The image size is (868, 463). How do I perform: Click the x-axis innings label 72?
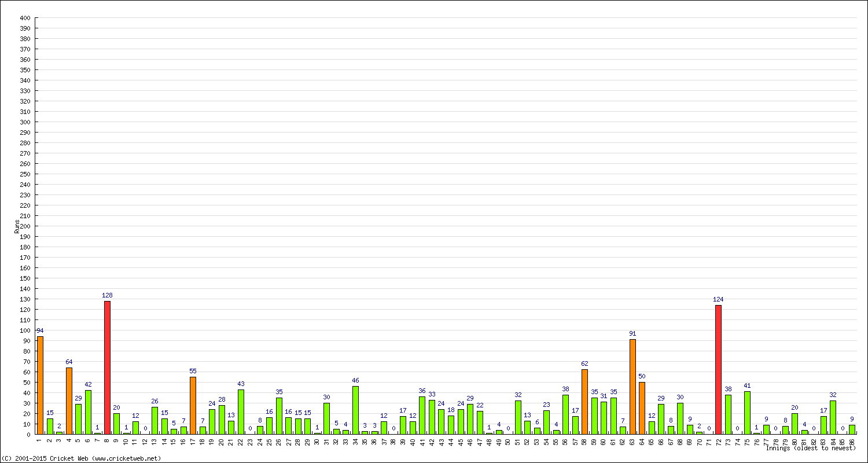click(x=719, y=441)
